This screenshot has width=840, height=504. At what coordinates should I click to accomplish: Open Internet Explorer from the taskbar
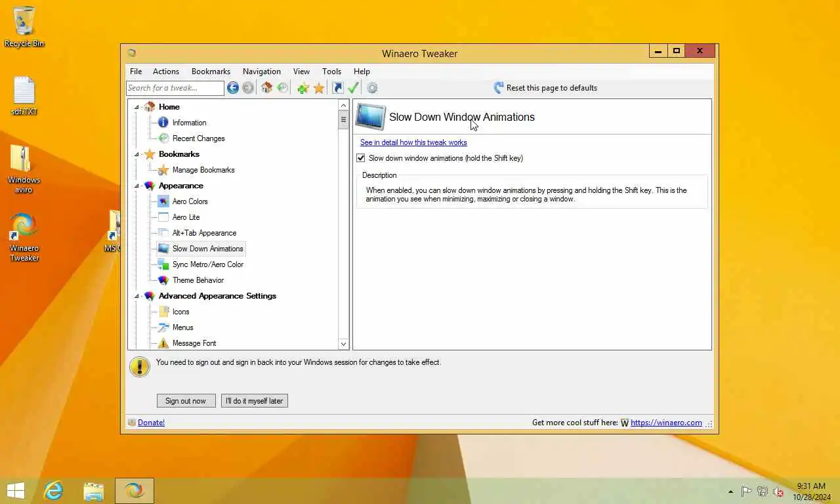53,490
